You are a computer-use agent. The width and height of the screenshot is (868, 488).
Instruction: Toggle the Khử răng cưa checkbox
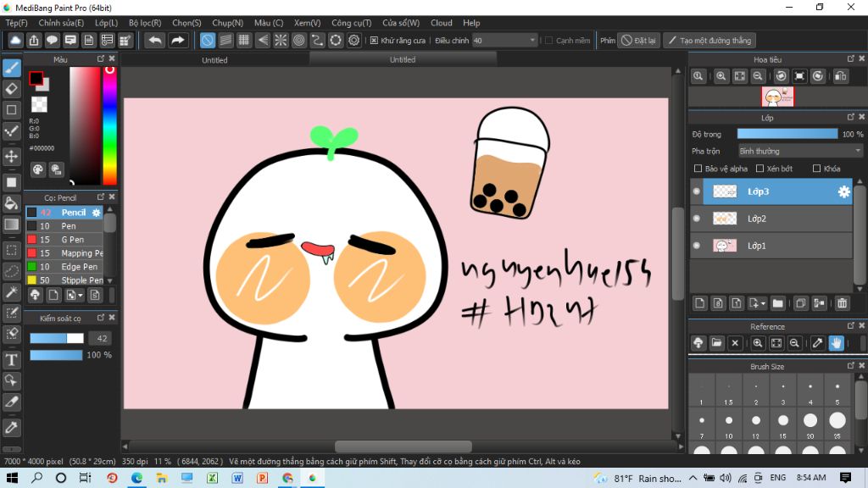(x=374, y=40)
